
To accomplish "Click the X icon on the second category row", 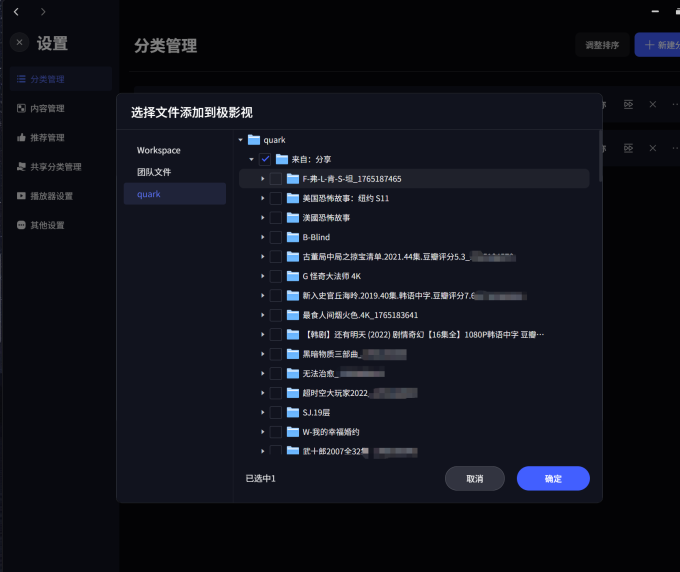I will [653, 148].
